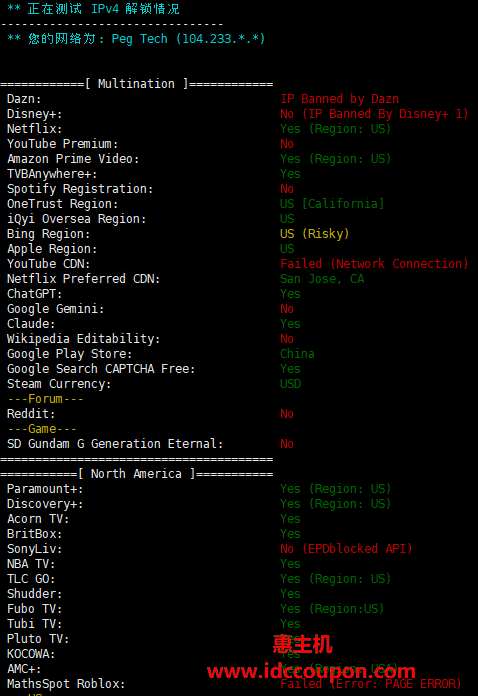
Task: Click the IPv4 test heading line
Action: coord(93,9)
